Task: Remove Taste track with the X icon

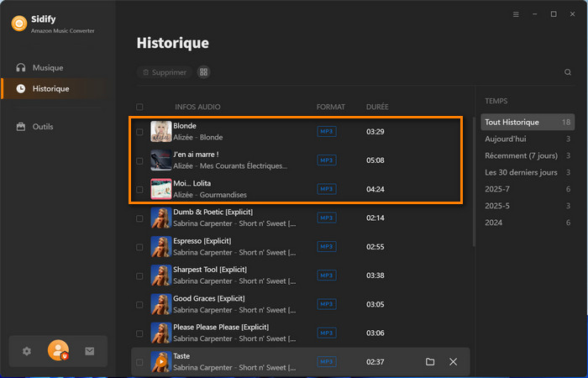Action: (454, 361)
